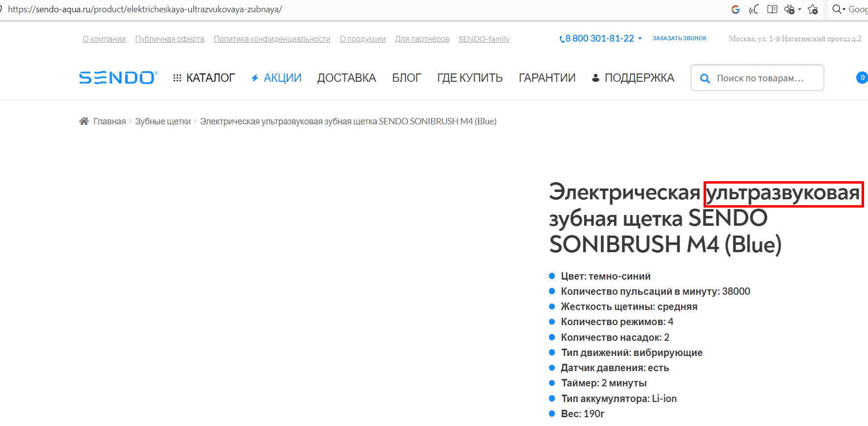Viewport: 868px width, 426px height.
Task: Go to Главная breadcrumb
Action: coord(110,121)
